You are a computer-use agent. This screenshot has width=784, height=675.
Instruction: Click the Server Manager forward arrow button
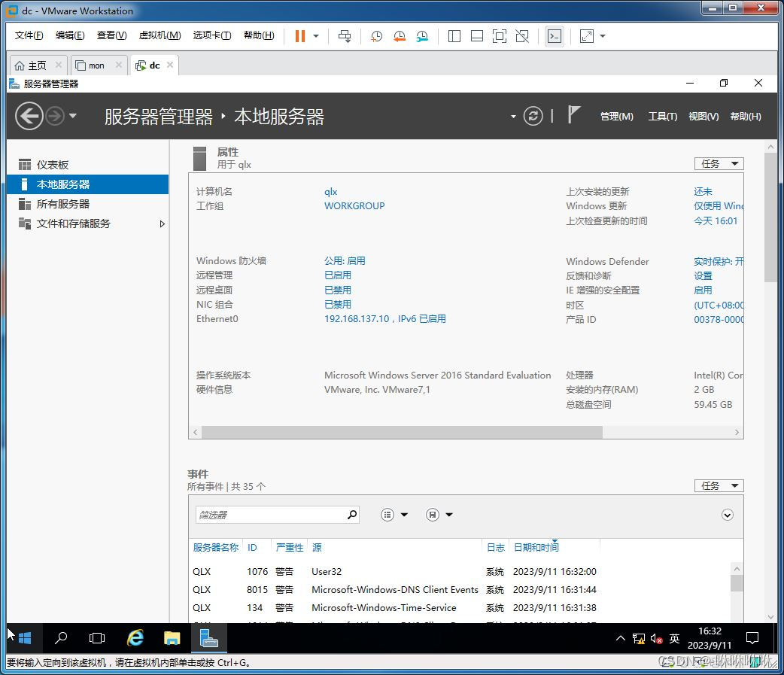pyautogui.click(x=55, y=116)
